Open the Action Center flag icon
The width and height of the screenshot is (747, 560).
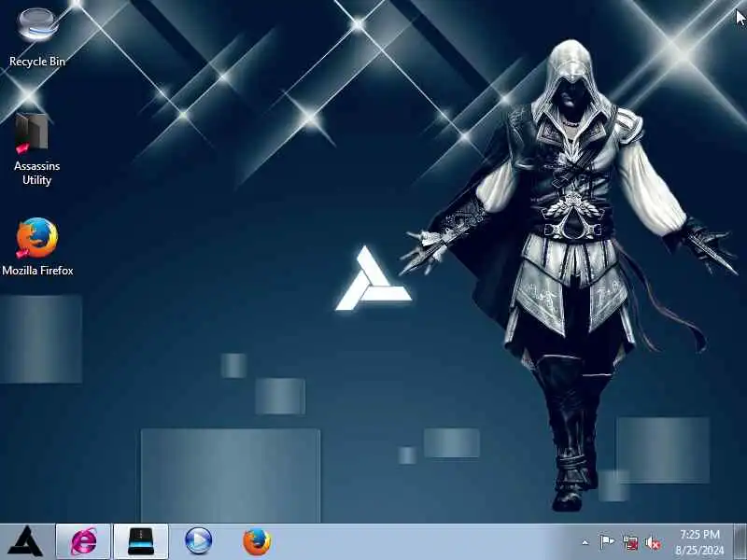tap(606, 542)
